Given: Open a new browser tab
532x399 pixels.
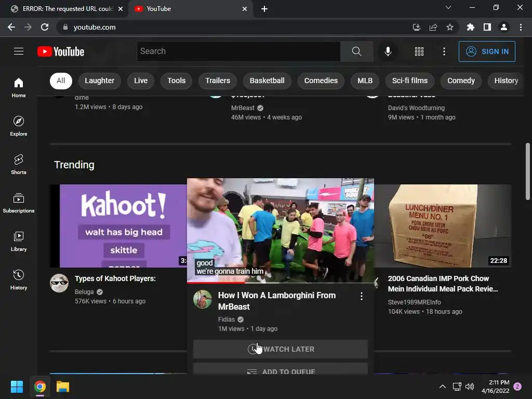Looking at the screenshot, I should point(264,9).
